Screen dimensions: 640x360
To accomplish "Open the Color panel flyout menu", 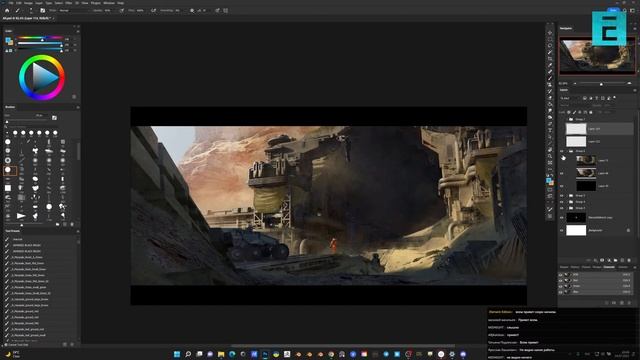I will (x=78, y=31).
